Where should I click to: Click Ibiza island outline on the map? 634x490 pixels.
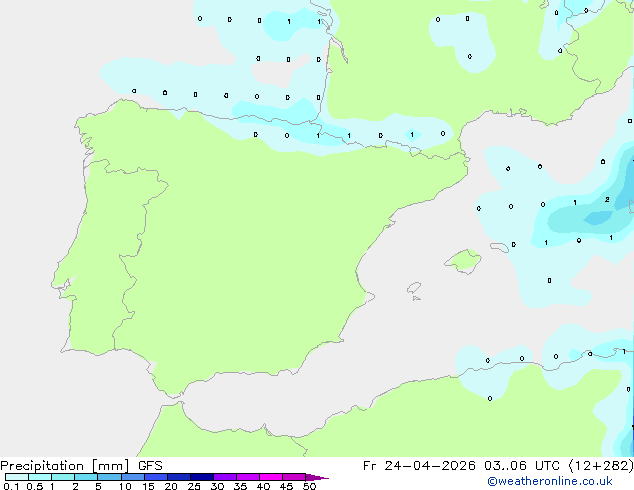tap(414, 288)
